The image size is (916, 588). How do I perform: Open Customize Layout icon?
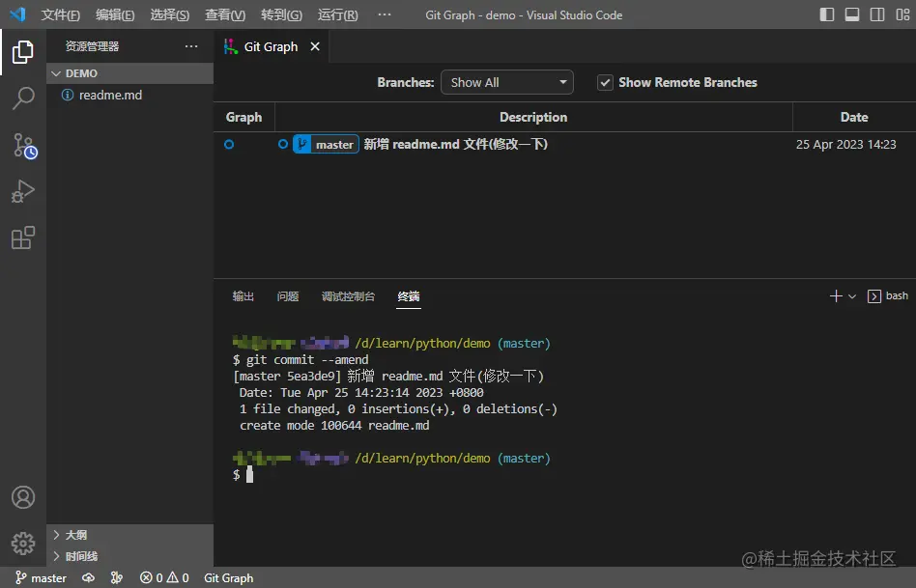(x=902, y=14)
